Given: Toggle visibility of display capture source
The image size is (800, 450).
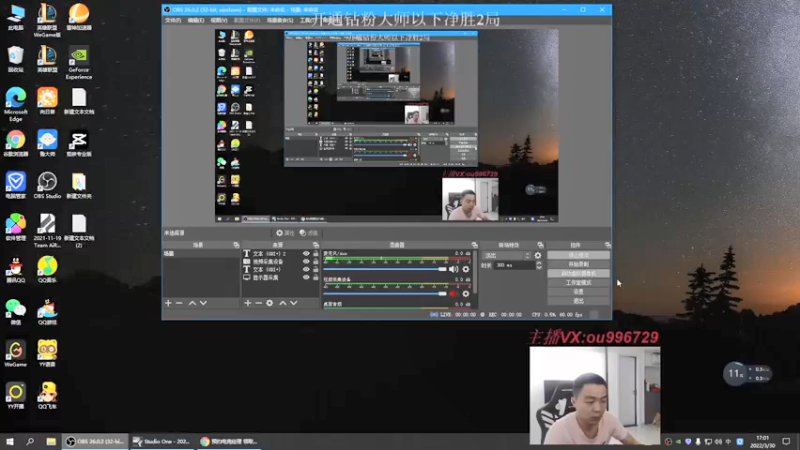Looking at the screenshot, I should [306, 278].
